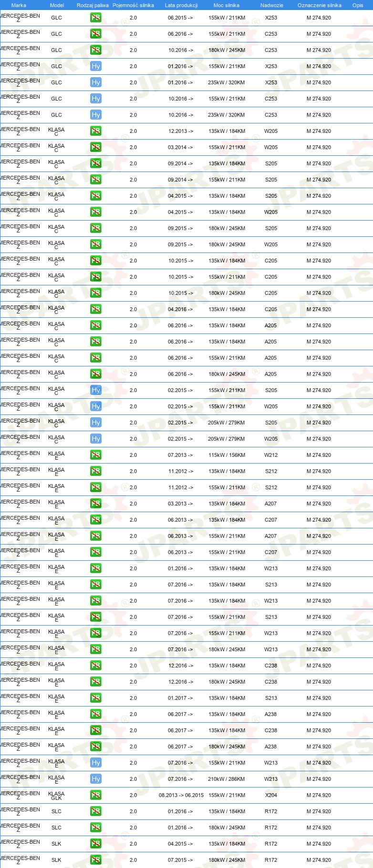
Task: Click hybrid icon in Klasa C 155kW S205 row
Action: (95, 390)
